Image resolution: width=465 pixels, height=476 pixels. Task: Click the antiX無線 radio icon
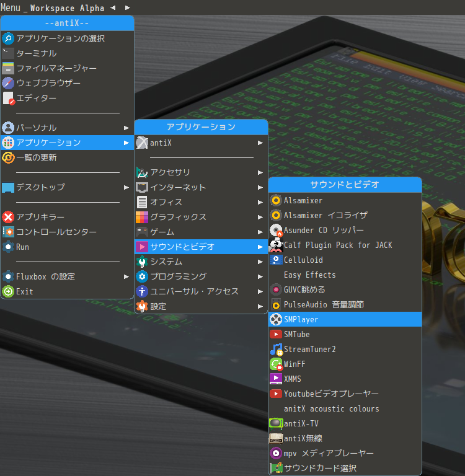(x=276, y=438)
